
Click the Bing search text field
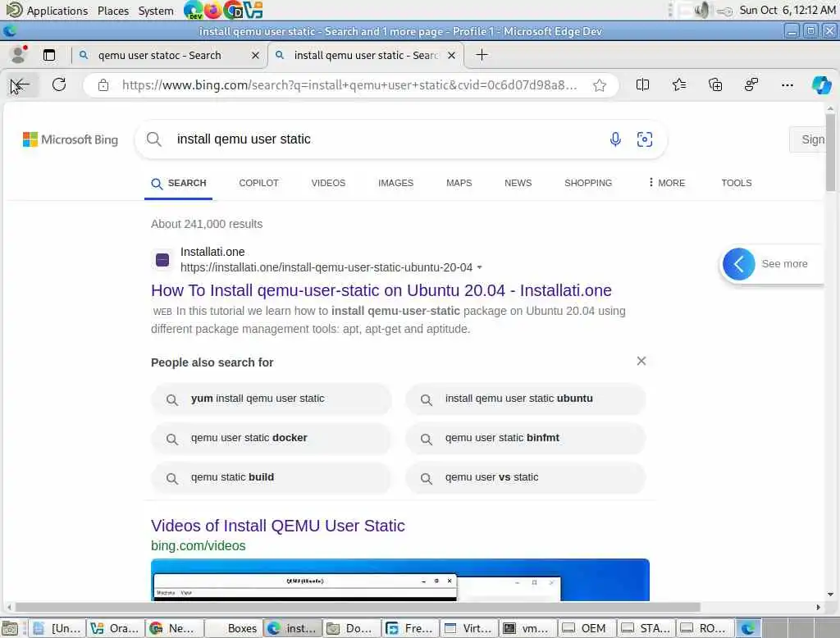(x=386, y=139)
